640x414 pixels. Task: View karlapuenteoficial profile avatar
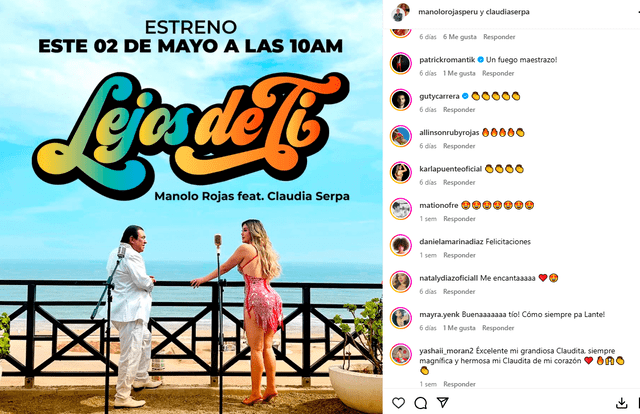tap(401, 172)
